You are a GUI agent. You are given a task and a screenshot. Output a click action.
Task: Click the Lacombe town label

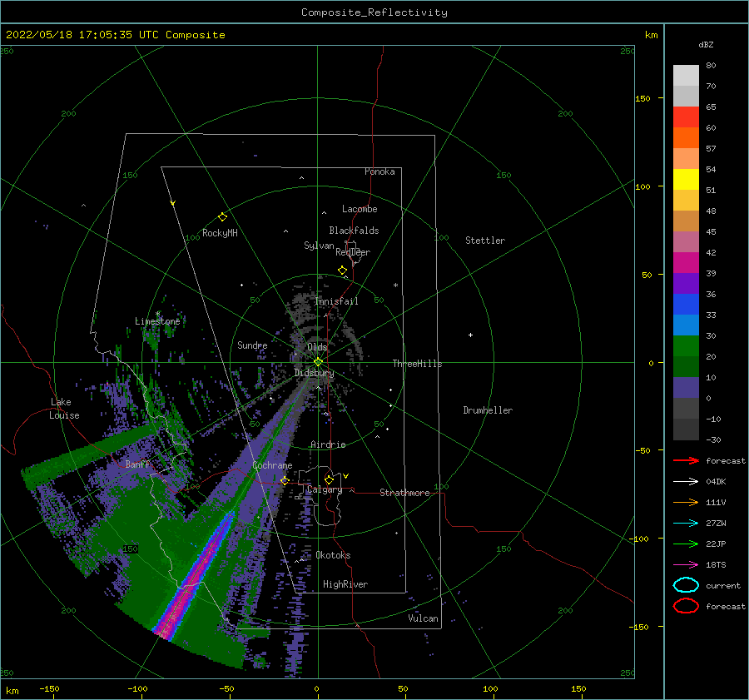pos(360,209)
